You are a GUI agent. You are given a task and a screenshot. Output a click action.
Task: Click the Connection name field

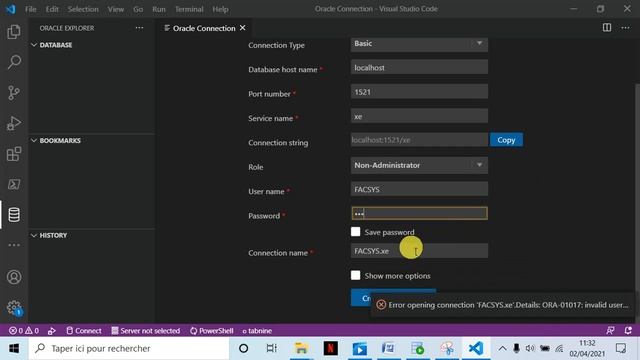(x=419, y=251)
